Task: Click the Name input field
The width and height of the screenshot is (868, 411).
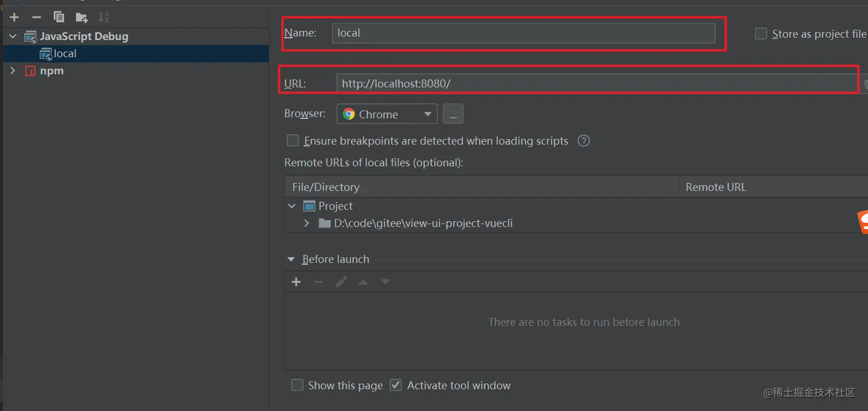Action: tap(524, 33)
